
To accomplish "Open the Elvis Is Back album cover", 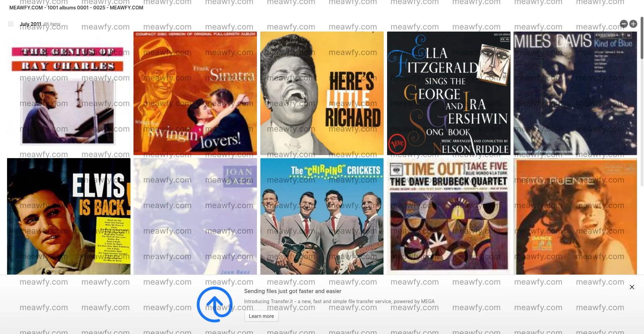I will [x=68, y=216].
